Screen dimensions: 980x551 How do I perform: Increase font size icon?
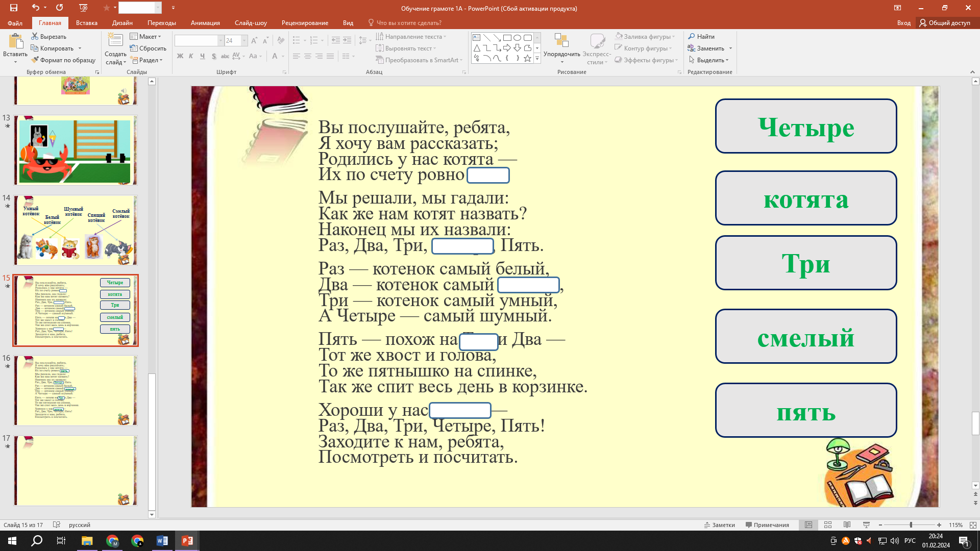(x=254, y=41)
